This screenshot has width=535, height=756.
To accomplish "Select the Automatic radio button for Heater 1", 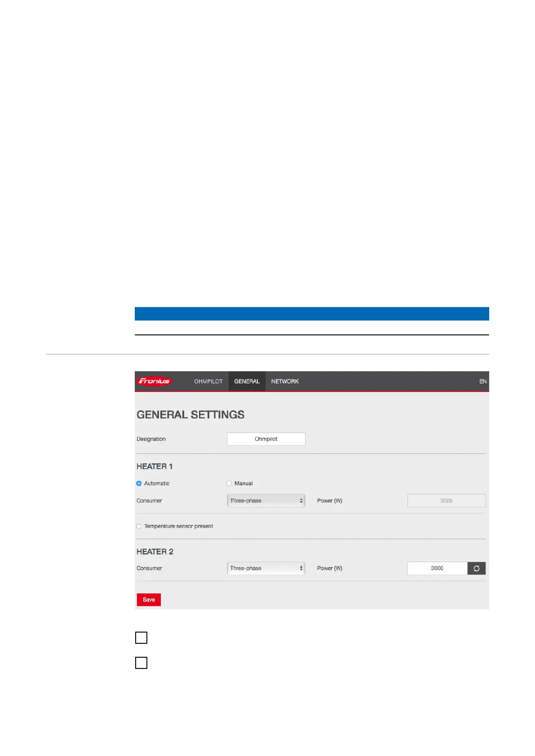I will (x=139, y=483).
